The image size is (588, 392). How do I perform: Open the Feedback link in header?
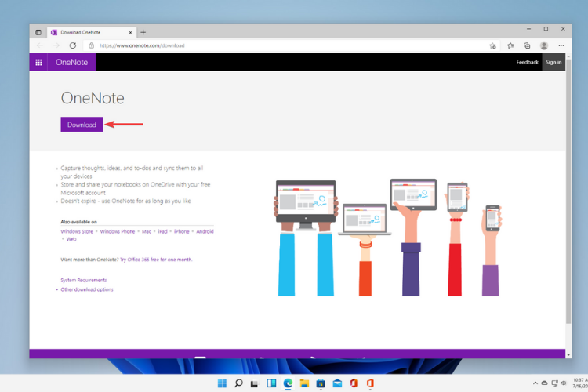(x=527, y=62)
